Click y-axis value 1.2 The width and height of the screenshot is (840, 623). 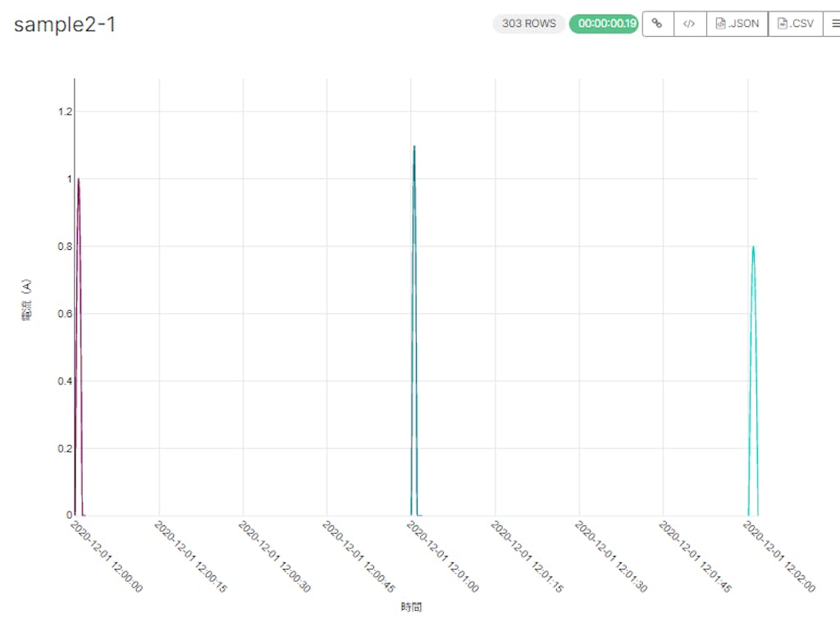[65, 111]
